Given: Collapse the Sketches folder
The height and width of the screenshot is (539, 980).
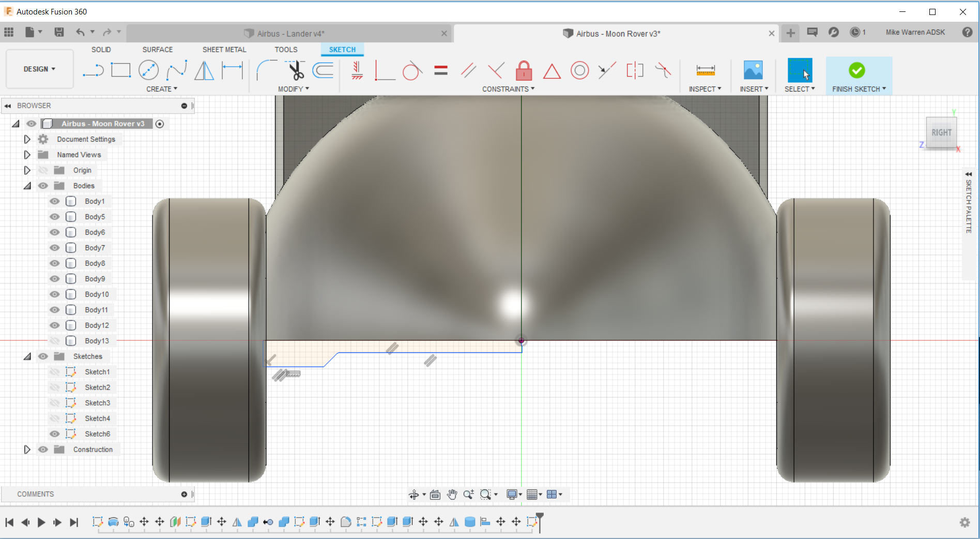Looking at the screenshot, I should (27, 356).
